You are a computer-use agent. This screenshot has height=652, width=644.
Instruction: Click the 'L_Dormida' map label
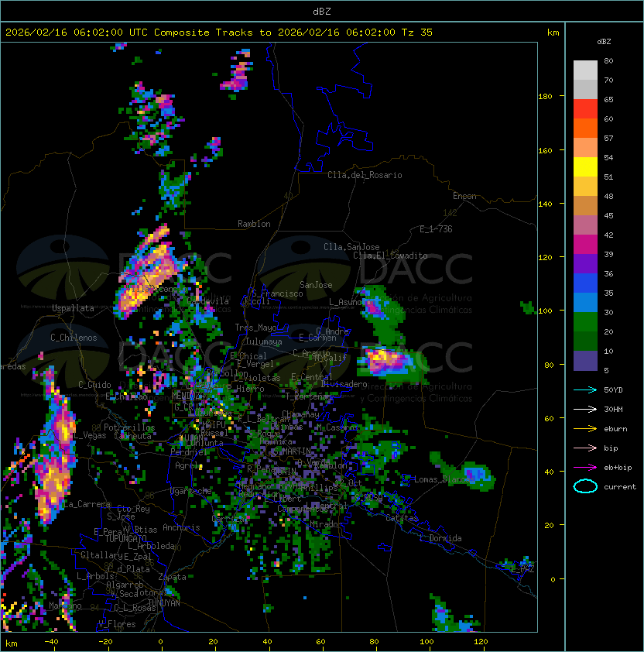[x=440, y=538]
